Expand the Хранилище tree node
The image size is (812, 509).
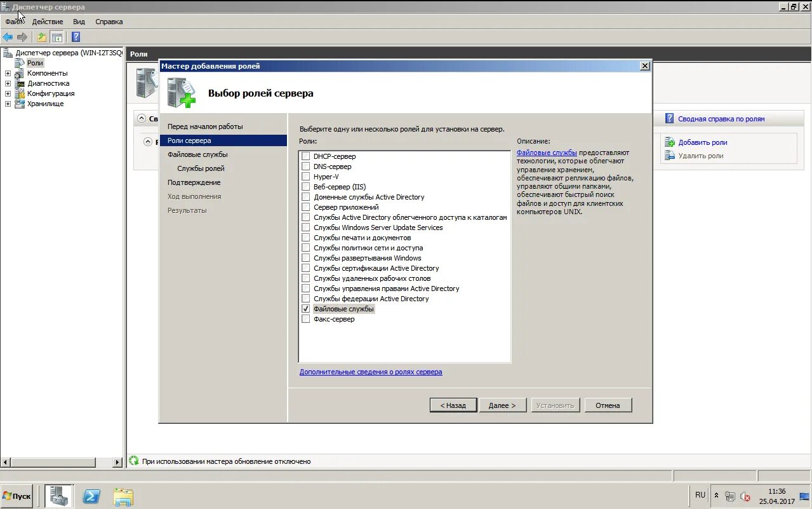(x=8, y=104)
